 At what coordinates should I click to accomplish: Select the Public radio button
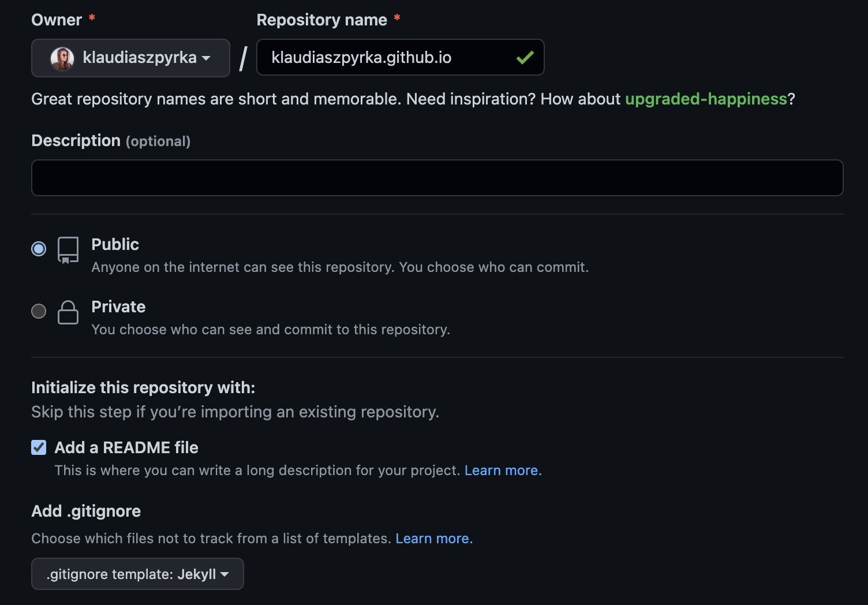(39, 249)
